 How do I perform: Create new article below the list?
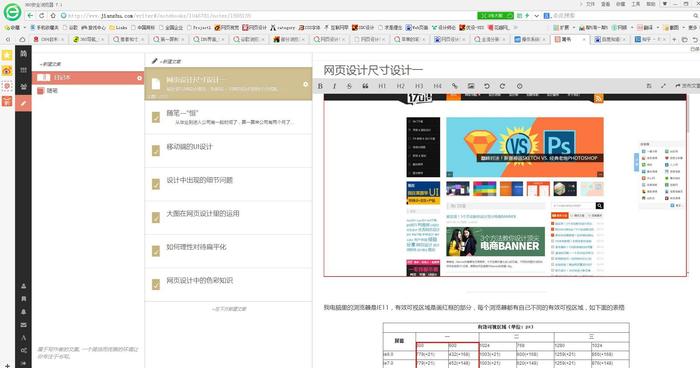click(229, 309)
